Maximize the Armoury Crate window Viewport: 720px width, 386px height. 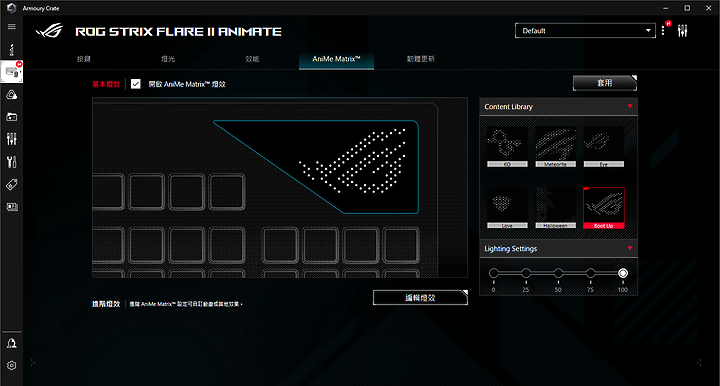687,8
